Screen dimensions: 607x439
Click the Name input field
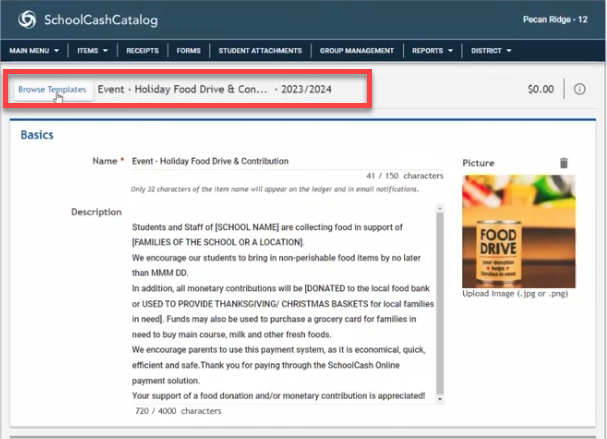point(287,161)
